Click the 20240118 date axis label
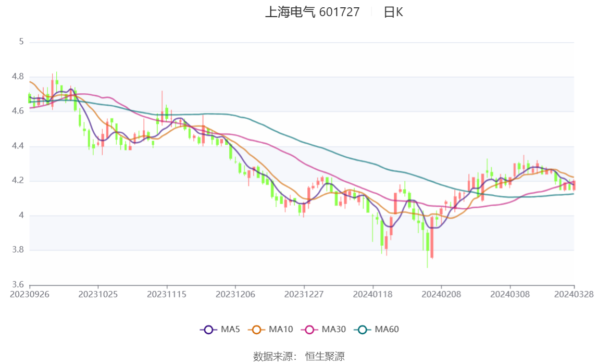 point(372,294)
